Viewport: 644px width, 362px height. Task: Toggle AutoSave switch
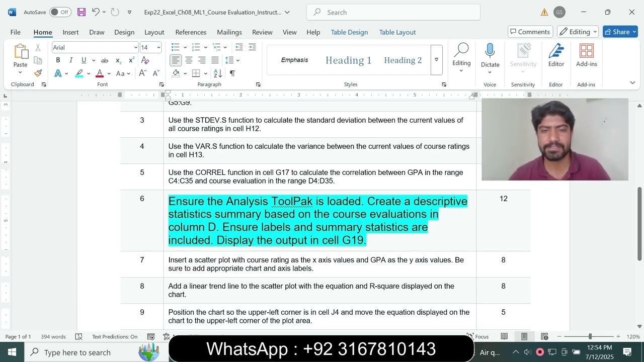coord(60,12)
